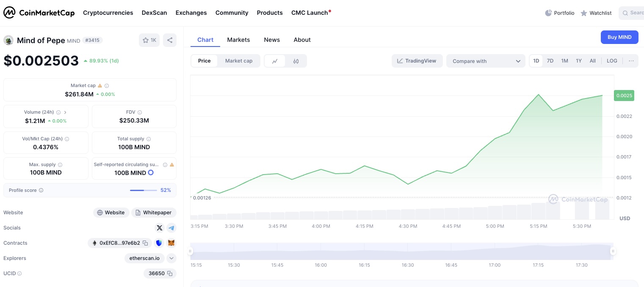644x287 pixels.
Task: Expand the explorers dropdown beside etherscan.io
Action: point(171,258)
